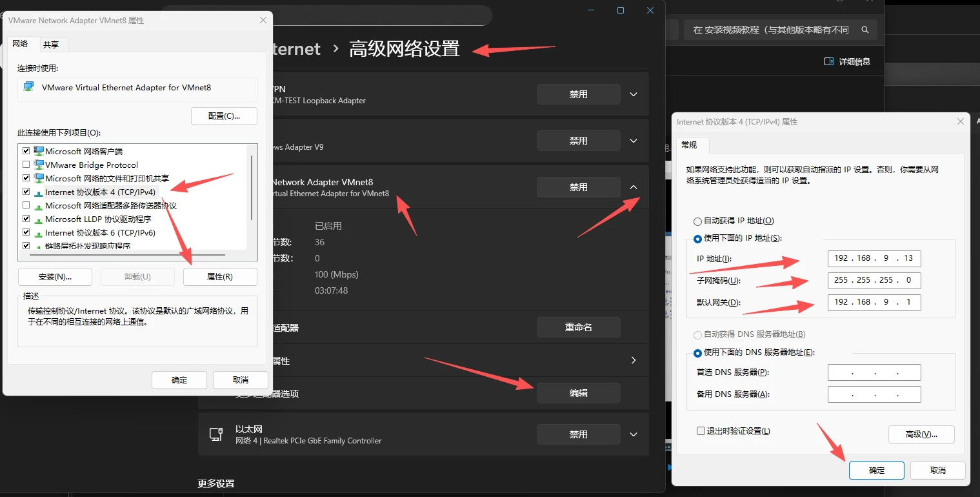Screen dimensions: 980x497
Task: Click the Microsoft 网络的文件和打印机共享 icon
Action: 38,178
